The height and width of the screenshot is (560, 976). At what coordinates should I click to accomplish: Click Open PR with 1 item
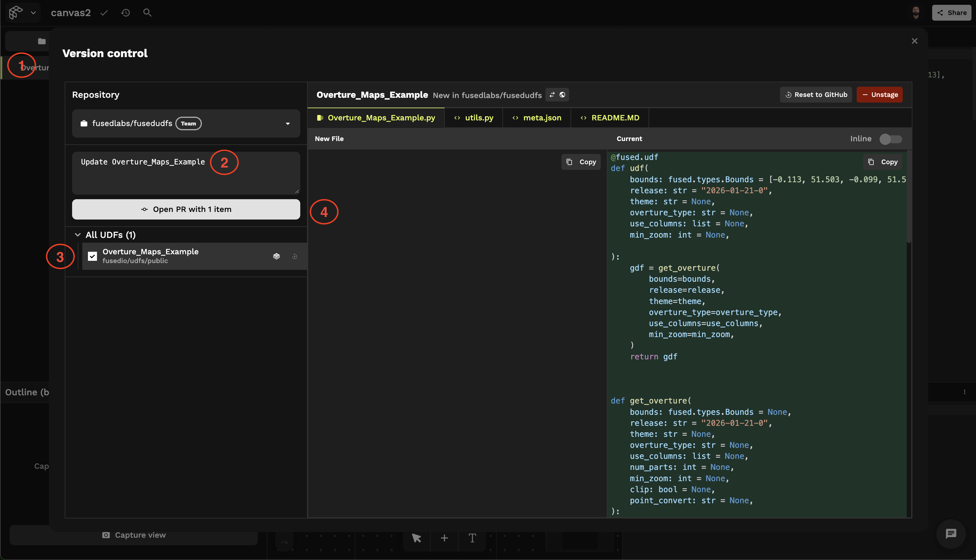tap(186, 209)
